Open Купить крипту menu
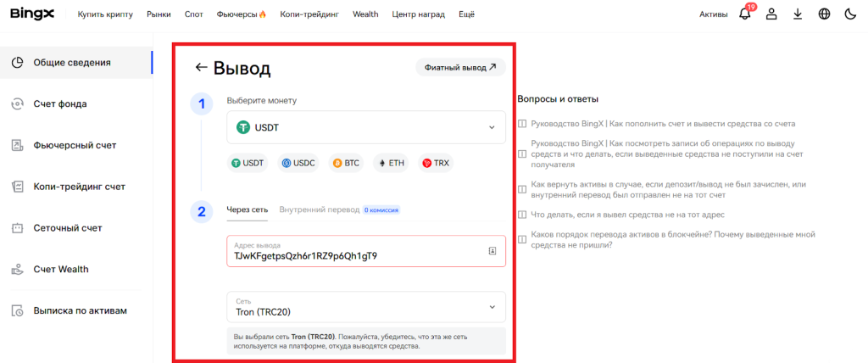Image resolution: width=868 pixels, height=363 pixels. (x=105, y=14)
